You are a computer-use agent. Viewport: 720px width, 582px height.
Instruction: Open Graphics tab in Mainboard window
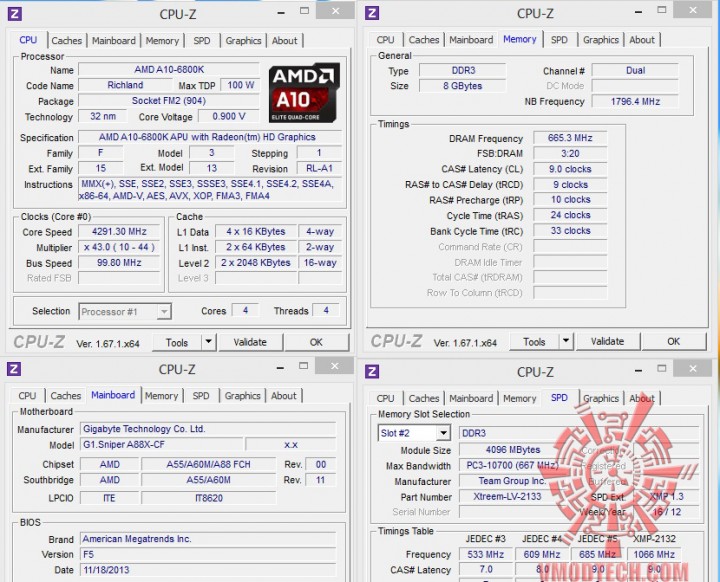(242, 396)
